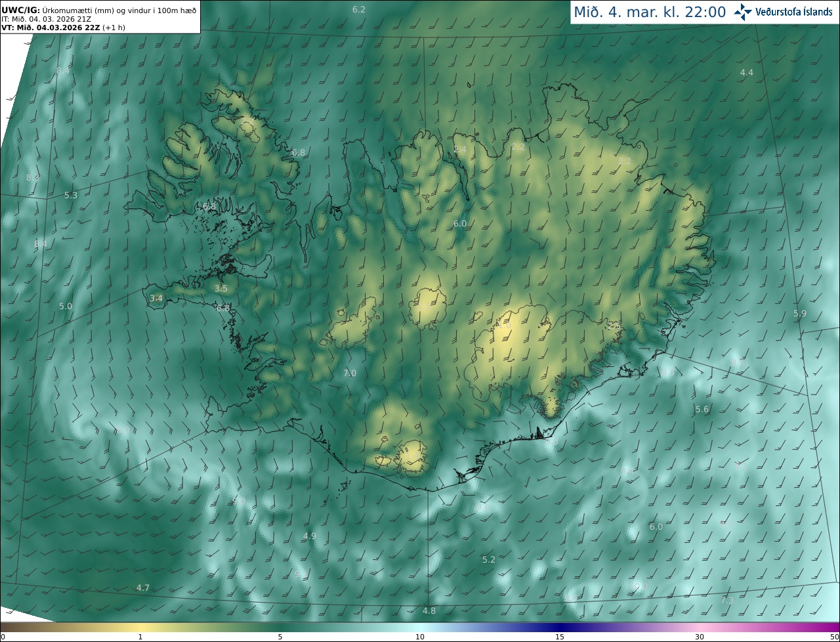
Task: Click the 1 tick label on the color scale
Action: point(140,637)
